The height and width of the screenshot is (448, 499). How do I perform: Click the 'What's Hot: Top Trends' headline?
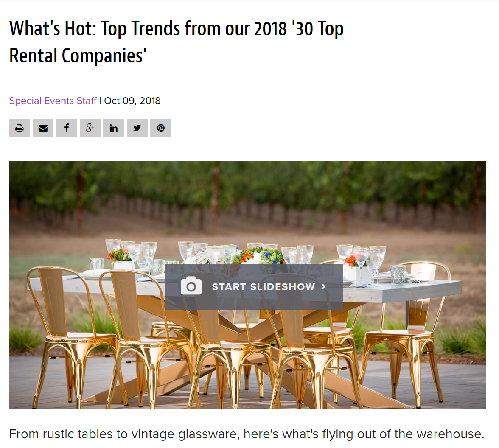coord(176,29)
